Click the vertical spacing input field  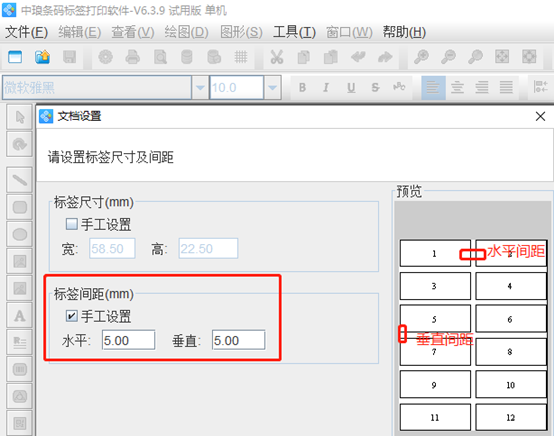pyautogui.click(x=238, y=340)
